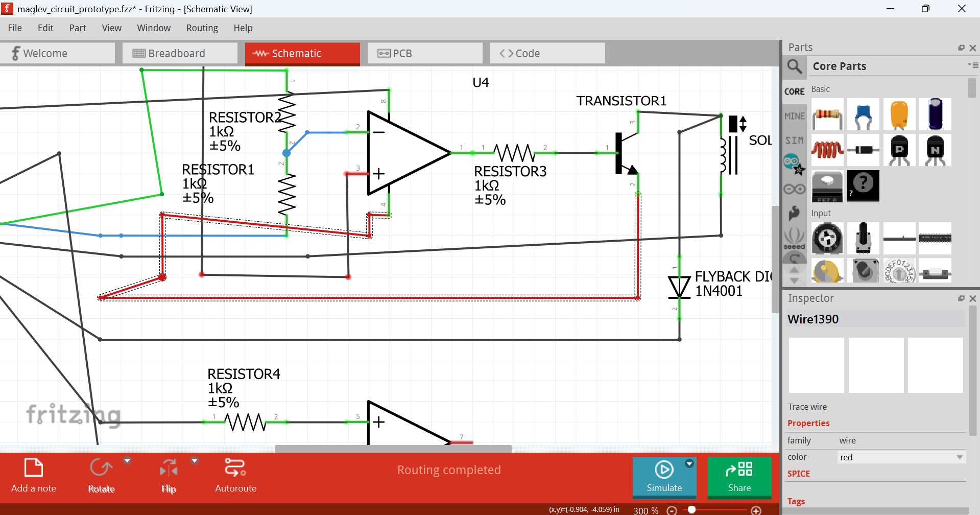This screenshot has width=980, height=515.
Task: Click the Autoroute button
Action: click(235, 475)
